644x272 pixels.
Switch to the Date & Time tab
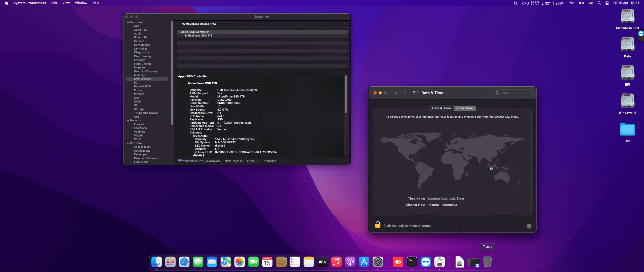tap(441, 108)
